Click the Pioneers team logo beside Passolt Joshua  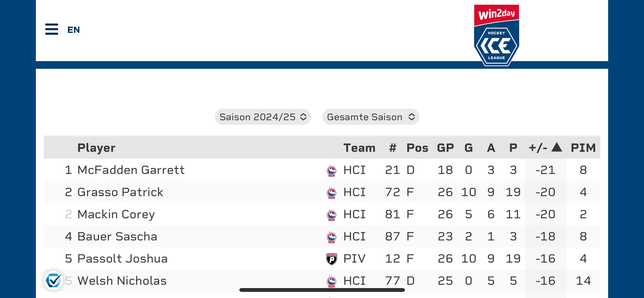pos(331,259)
